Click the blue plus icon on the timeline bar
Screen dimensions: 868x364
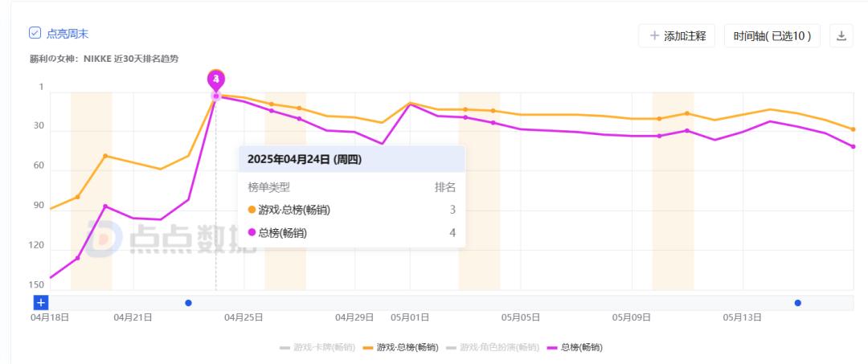[41, 302]
